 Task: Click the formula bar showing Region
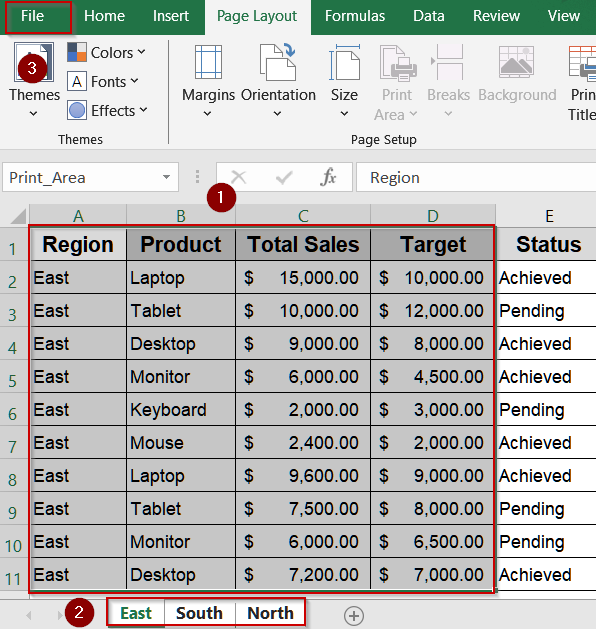(476, 177)
